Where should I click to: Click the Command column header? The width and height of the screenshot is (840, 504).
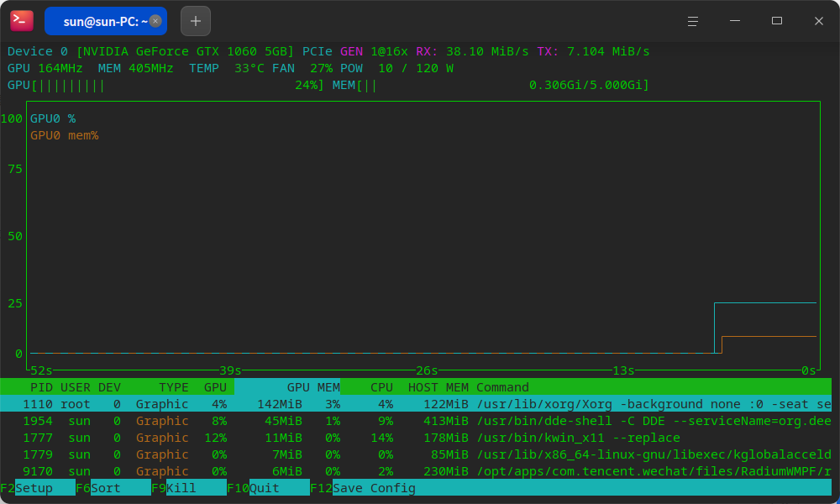(x=502, y=387)
